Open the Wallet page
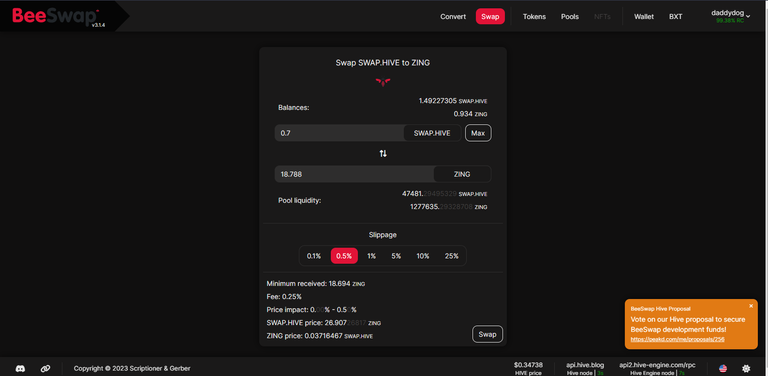The image size is (768, 376). coord(644,17)
